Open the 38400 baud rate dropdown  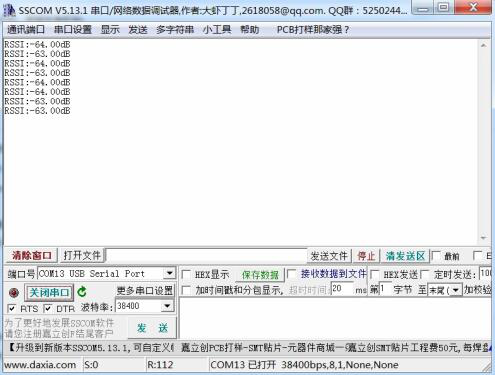[x=167, y=306]
